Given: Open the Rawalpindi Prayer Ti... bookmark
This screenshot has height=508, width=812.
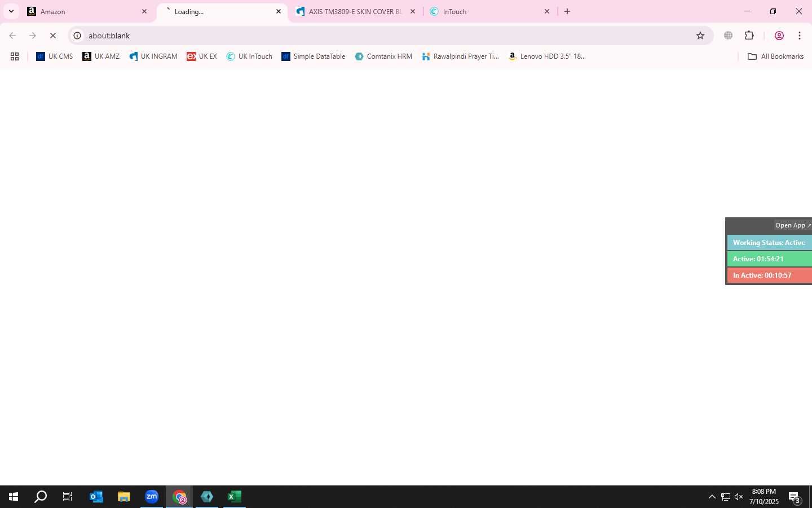Looking at the screenshot, I should click(x=460, y=56).
